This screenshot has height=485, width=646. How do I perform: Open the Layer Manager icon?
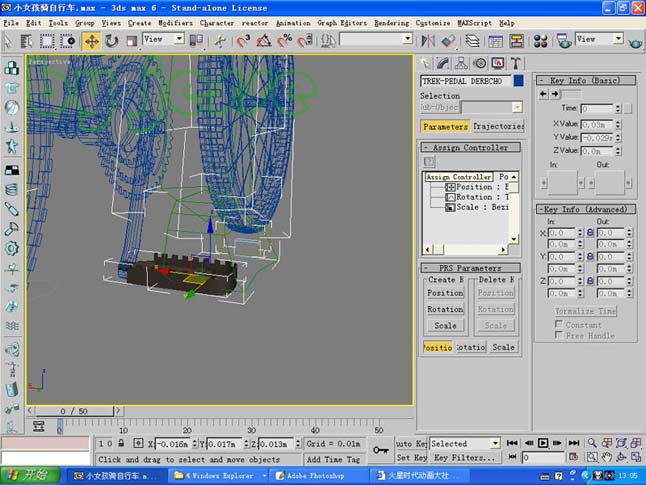[x=472, y=41]
